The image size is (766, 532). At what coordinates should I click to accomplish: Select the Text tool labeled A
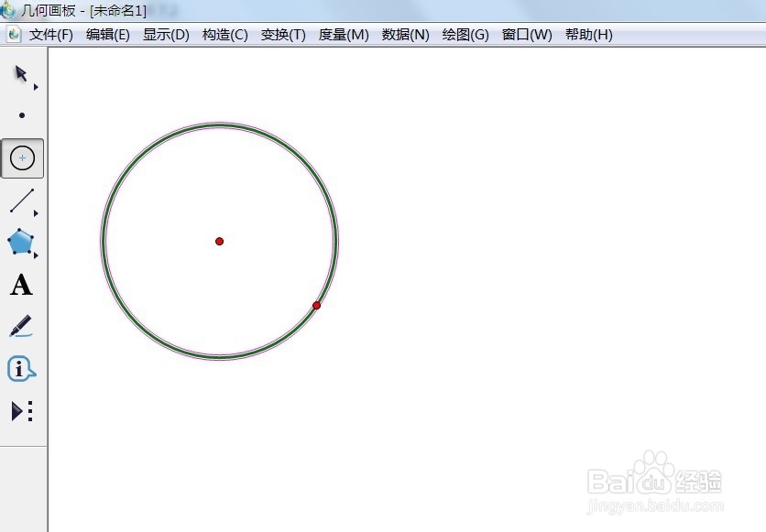21,285
